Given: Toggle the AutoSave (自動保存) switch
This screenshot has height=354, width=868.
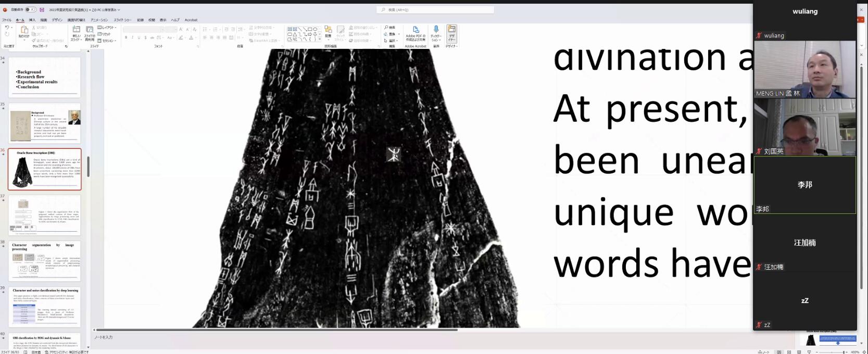Looking at the screenshot, I should point(31,9).
